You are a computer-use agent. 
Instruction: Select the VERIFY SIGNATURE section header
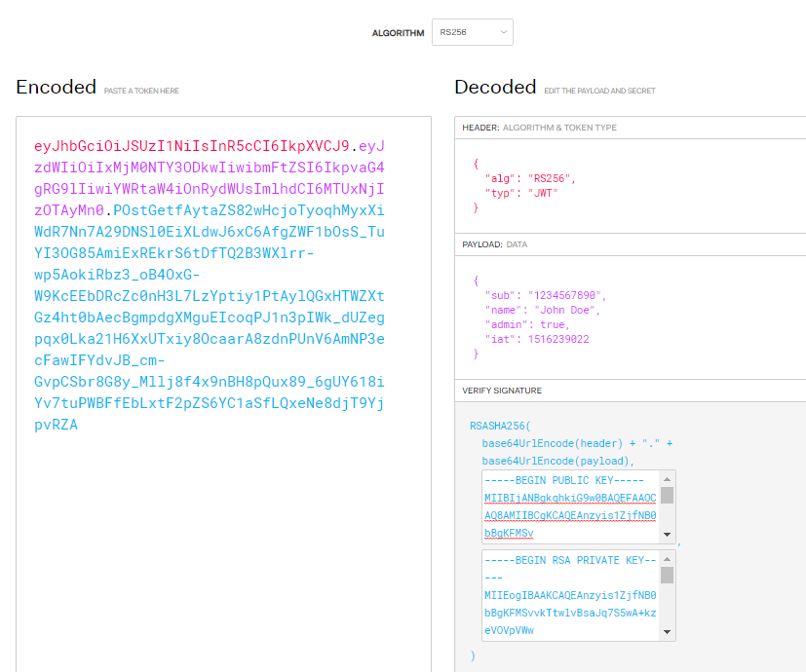click(502, 391)
